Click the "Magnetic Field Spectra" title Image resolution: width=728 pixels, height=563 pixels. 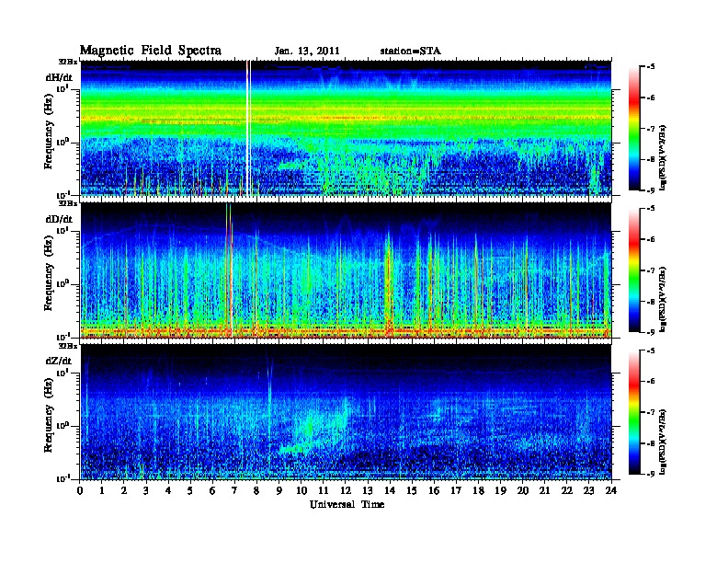[x=151, y=51]
